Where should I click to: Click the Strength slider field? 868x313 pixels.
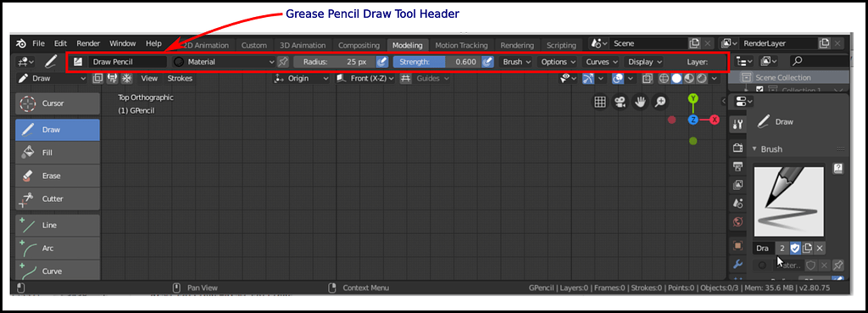coord(437,62)
